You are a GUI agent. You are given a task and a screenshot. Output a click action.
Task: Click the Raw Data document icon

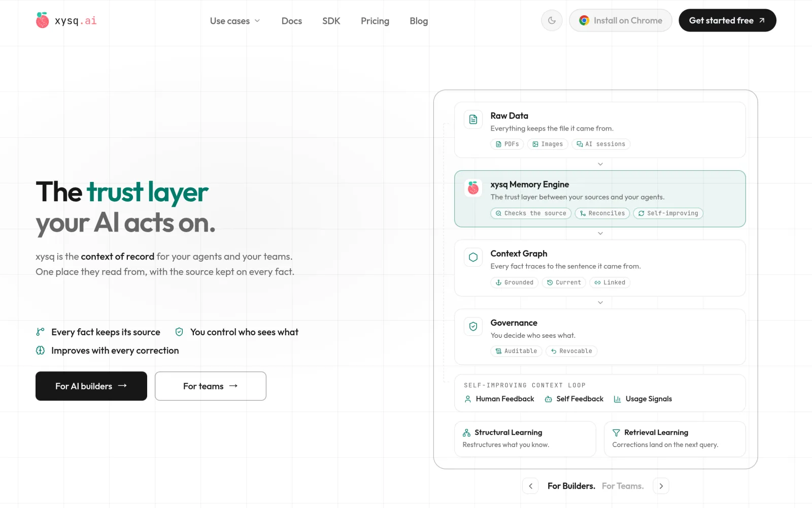click(x=473, y=119)
